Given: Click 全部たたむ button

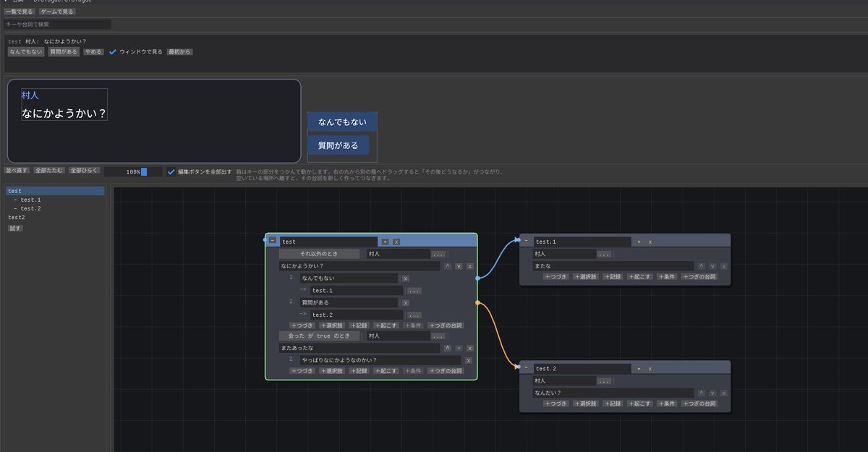Looking at the screenshot, I should tap(49, 171).
